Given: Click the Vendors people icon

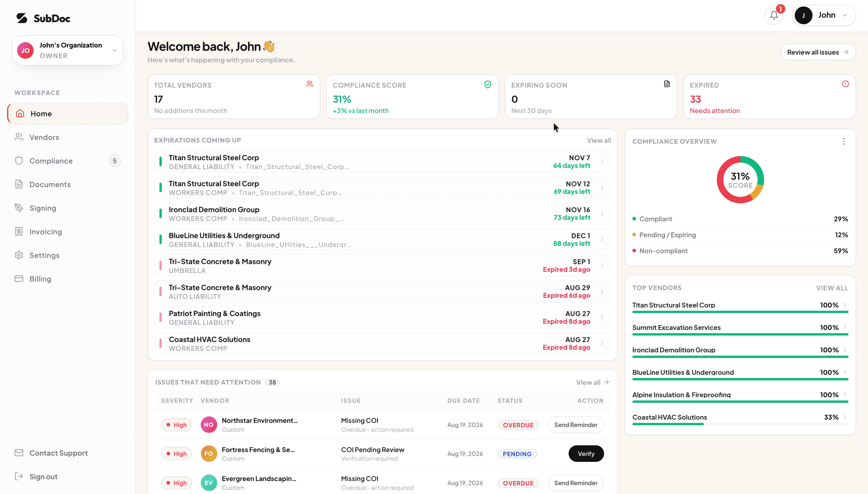Looking at the screenshot, I should [x=19, y=137].
